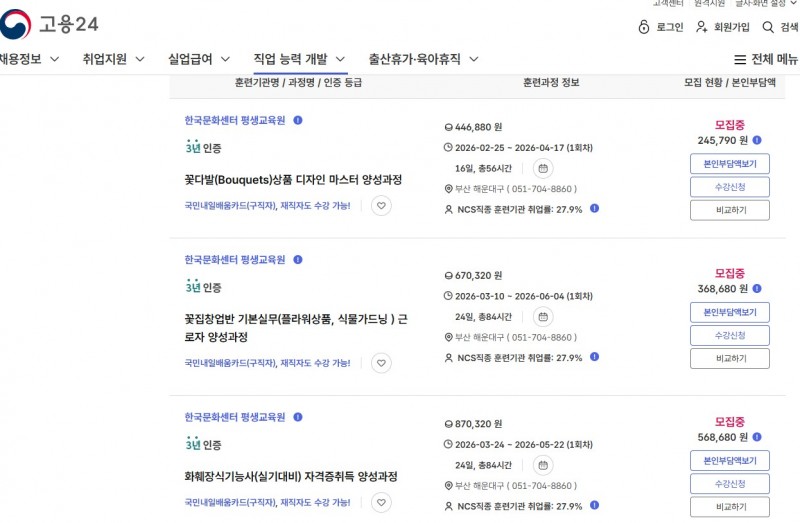Click the 고용24 home logo
Image resolution: width=800 pixels, height=523 pixels.
(x=48, y=23)
